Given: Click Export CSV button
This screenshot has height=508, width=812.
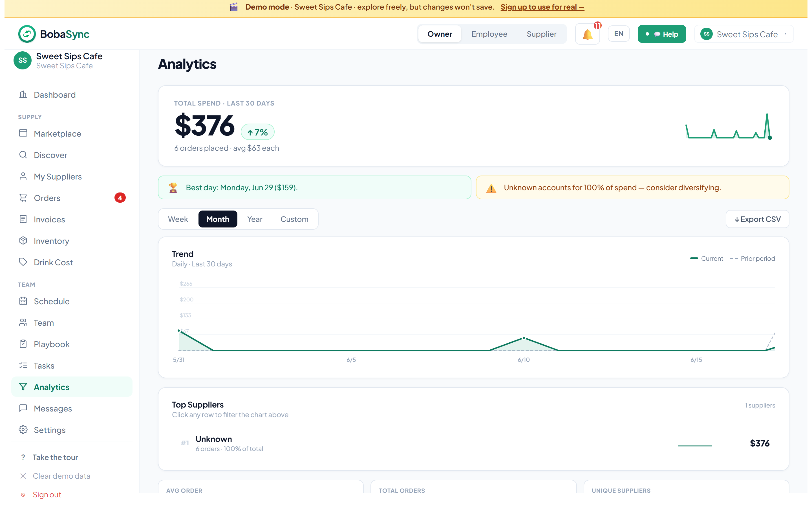Looking at the screenshot, I should click(x=757, y=219).
